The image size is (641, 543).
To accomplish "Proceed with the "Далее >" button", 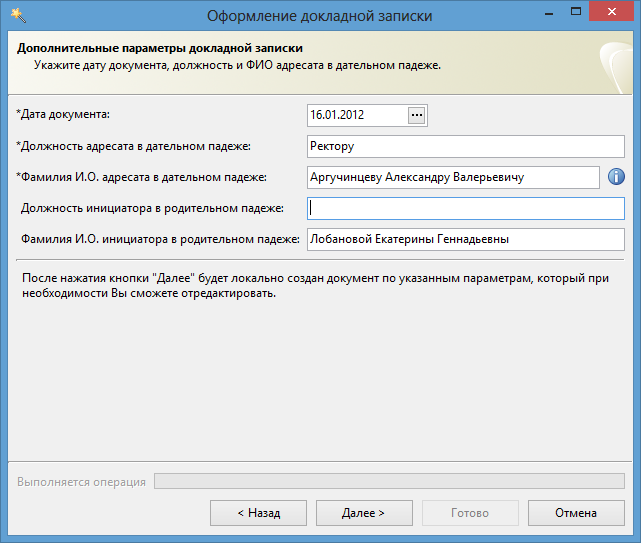I will (x=364, y=513).
